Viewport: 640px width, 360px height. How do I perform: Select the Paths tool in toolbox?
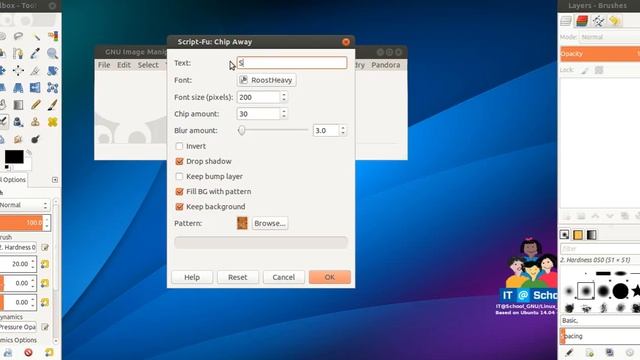[x=18, y=53]
